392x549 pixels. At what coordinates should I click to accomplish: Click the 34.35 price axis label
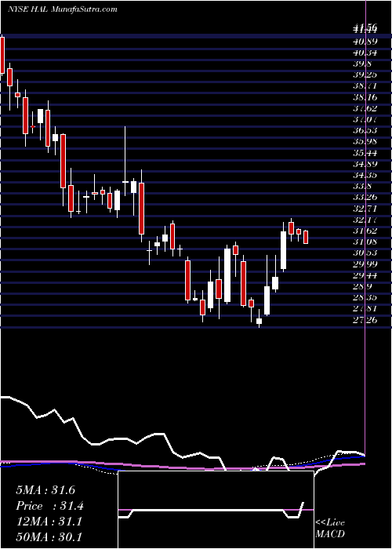365,175
